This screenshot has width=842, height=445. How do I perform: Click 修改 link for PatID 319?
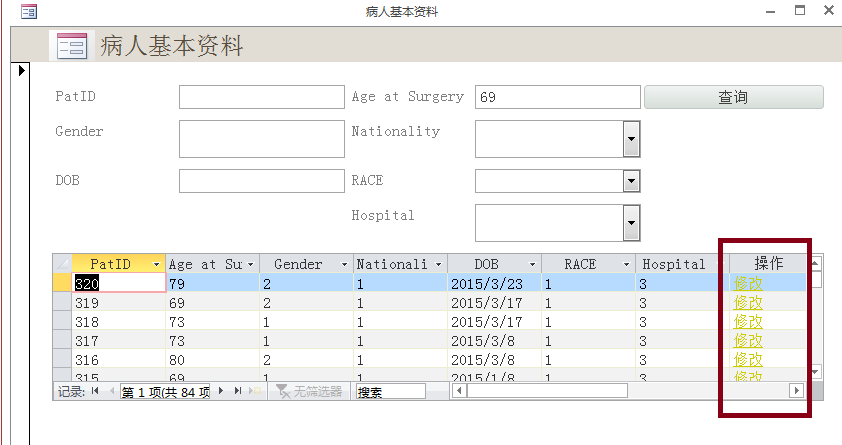point(748,302)
